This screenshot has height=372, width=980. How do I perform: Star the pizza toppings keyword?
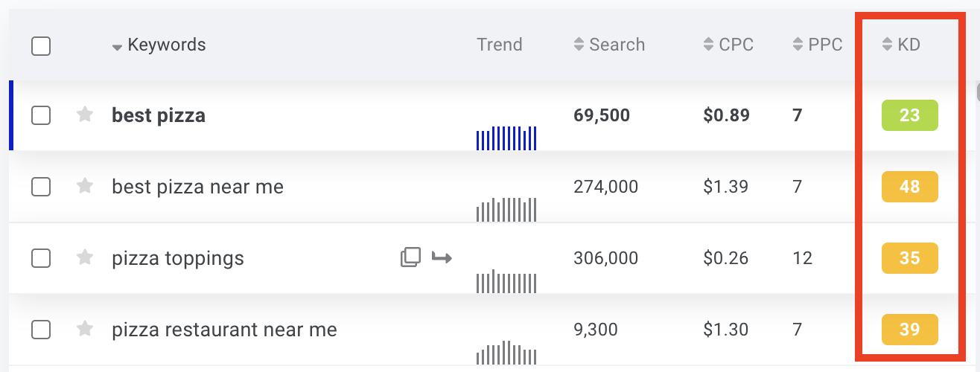pos(85,257)
